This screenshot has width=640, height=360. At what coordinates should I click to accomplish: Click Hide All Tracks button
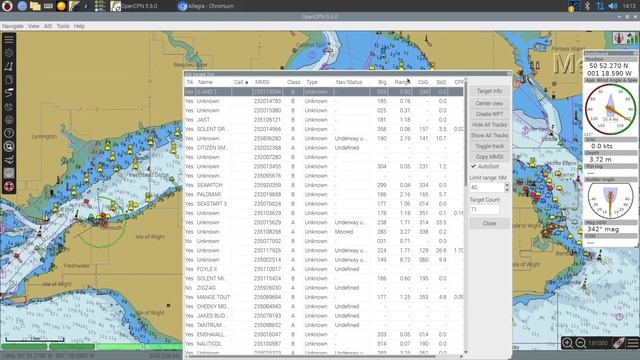click(x=489, y=124)
